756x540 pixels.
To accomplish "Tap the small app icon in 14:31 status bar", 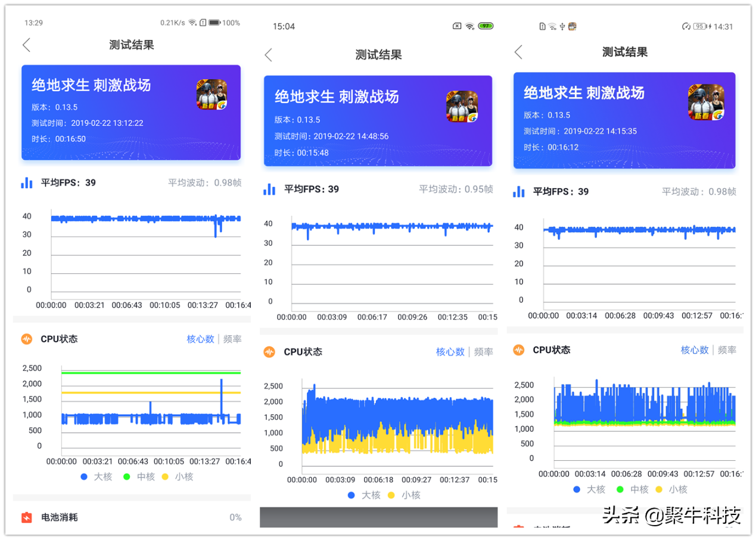I will point(573,26).
